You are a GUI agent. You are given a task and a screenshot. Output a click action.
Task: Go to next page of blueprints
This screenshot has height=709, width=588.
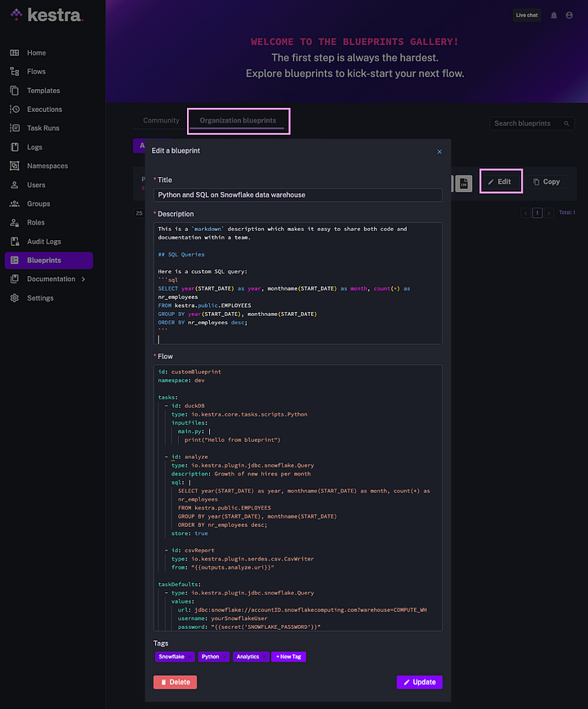(x=549, y=213)
